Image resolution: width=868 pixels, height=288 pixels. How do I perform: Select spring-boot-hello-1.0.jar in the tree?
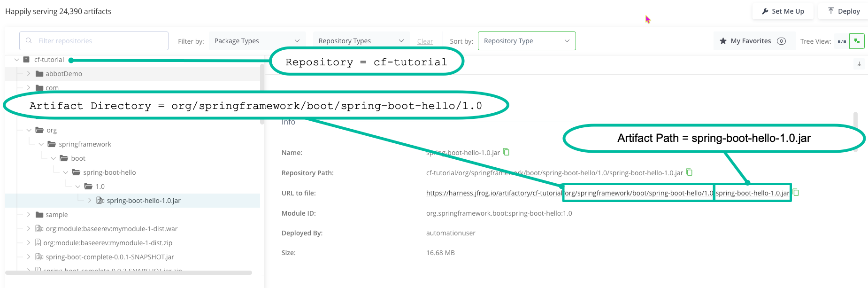pyautogui.click(x=143, y=201)
